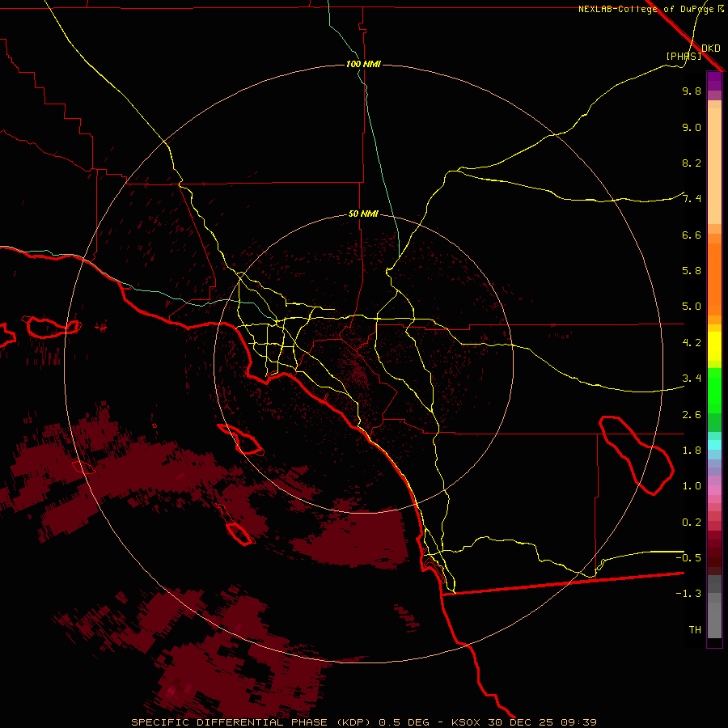Click the 5.0 value on the color scale
This screenshot has width=728, height=728.
tap(692, 307)
